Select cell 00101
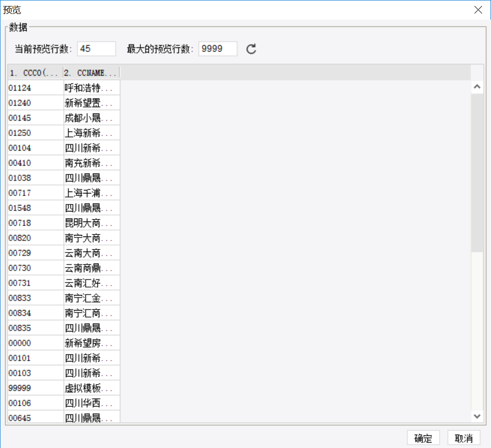Image resolution: width=491 pixels, height=448 pixels. pyautogui.click(x=35, y=358)
